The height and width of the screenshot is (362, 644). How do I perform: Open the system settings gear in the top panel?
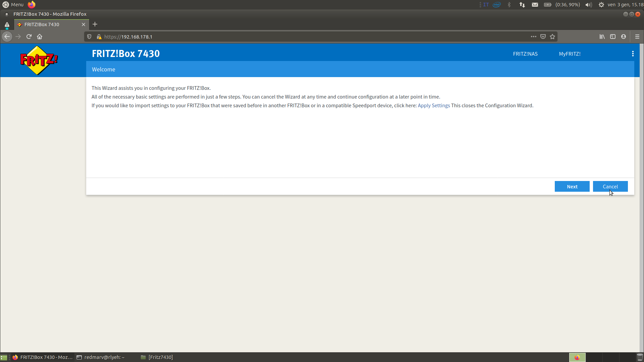(601, 5)
